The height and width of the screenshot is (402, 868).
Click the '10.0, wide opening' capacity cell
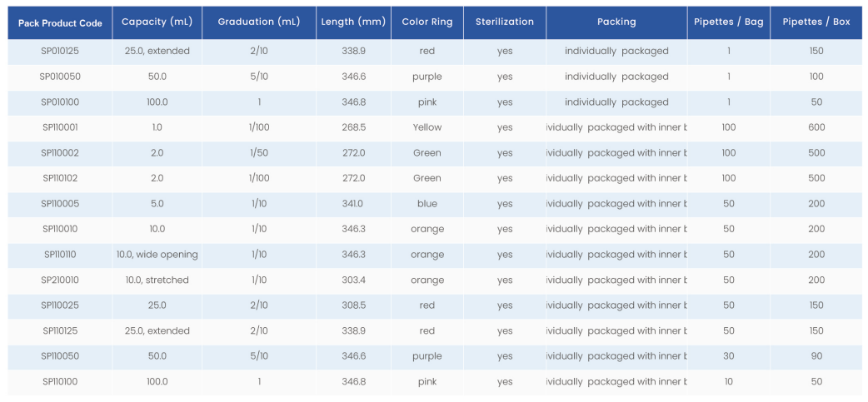(157, 255)
